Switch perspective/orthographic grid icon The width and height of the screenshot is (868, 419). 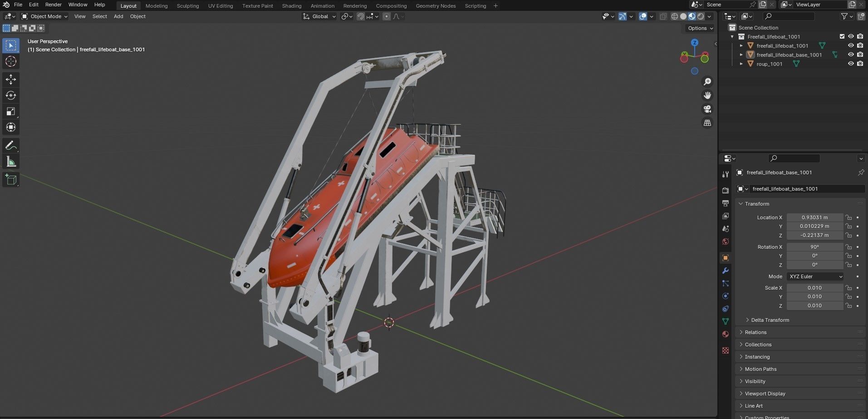(707, 123)
